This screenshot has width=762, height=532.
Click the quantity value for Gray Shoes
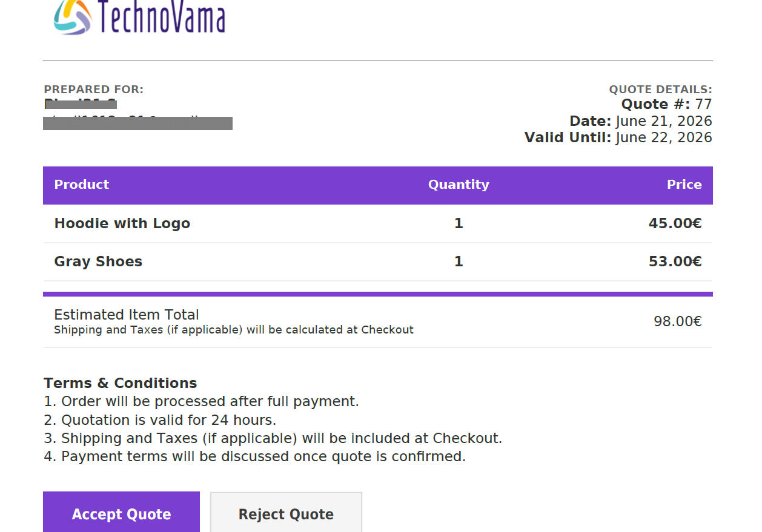[x=459, y=261]
